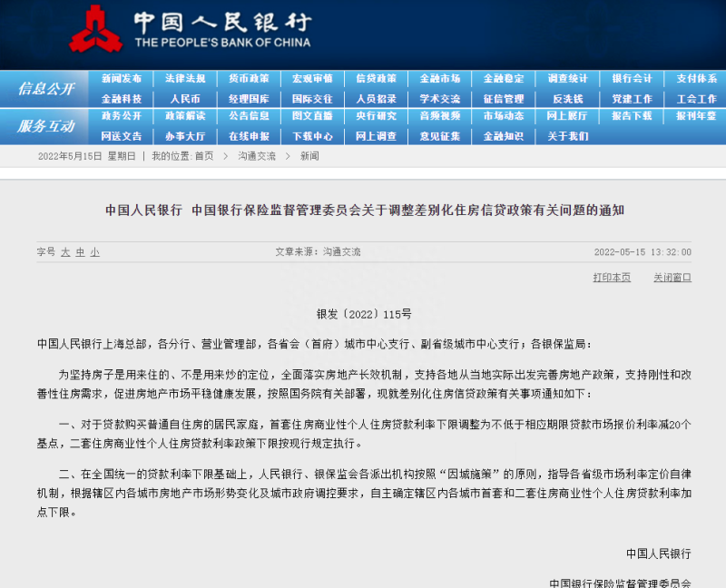Open the 新闻发布 menu item
The width and height of the screenshot is (726, 588).
pyautogui.click(x=122, y=79)
